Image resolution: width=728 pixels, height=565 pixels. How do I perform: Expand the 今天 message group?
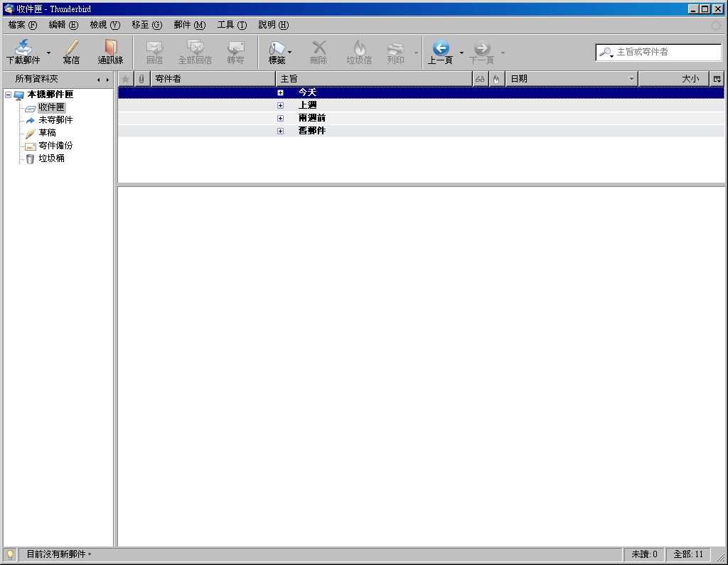281,92
